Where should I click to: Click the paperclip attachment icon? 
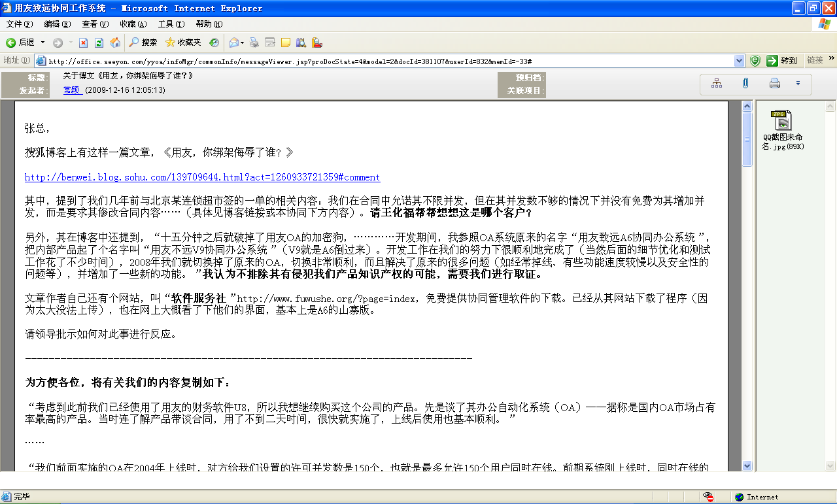745,83
